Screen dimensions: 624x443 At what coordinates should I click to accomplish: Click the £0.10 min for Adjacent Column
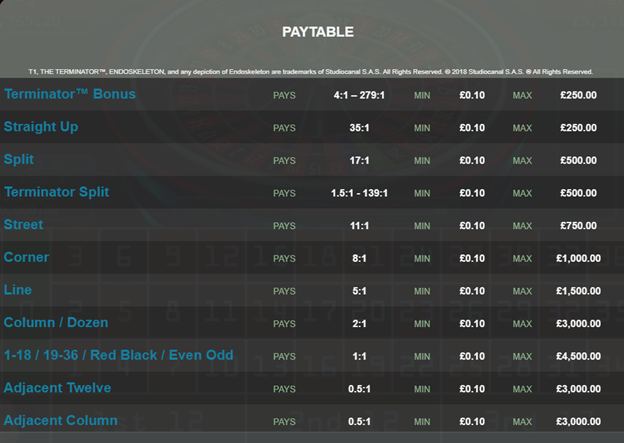[472, 422]
